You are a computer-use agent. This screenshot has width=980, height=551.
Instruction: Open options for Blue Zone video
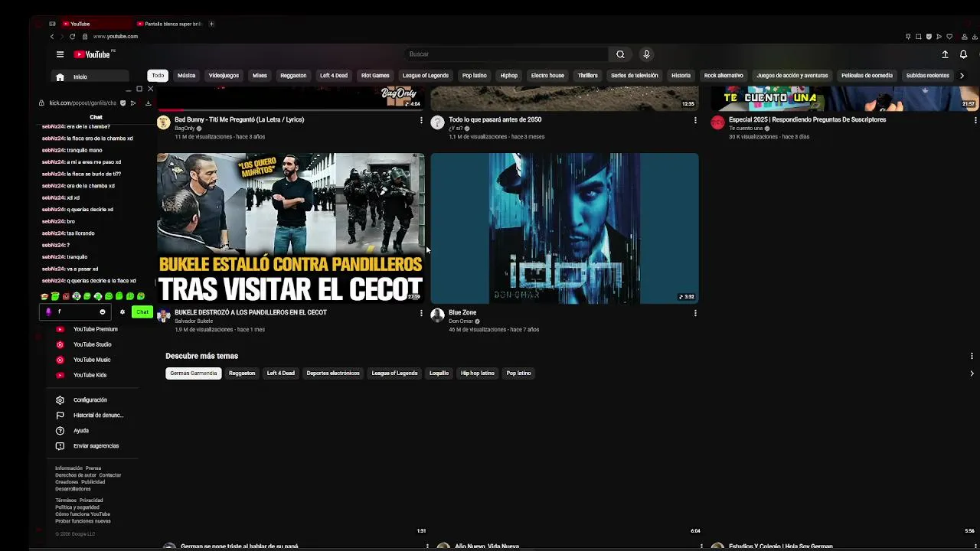point(695,313)
